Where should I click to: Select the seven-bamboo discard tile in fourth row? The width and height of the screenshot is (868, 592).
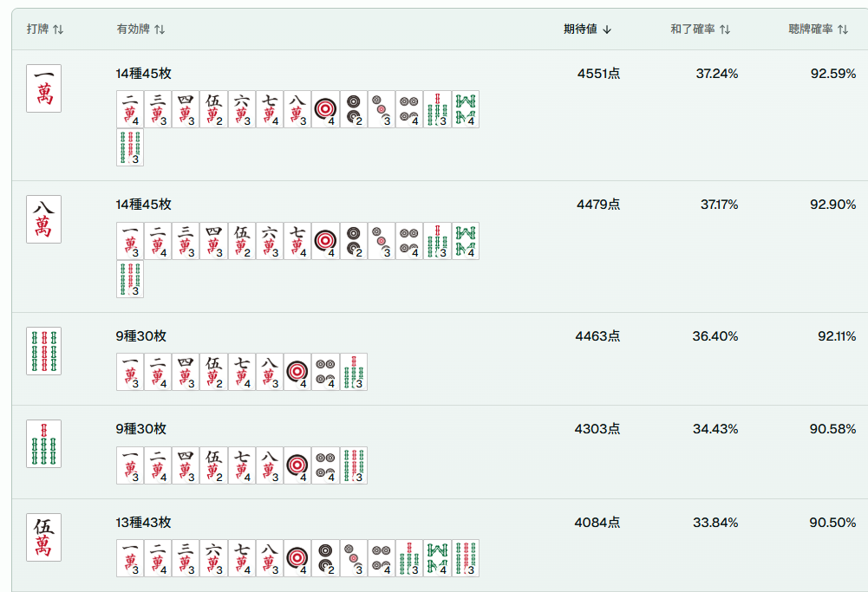[x=43, y=444]
